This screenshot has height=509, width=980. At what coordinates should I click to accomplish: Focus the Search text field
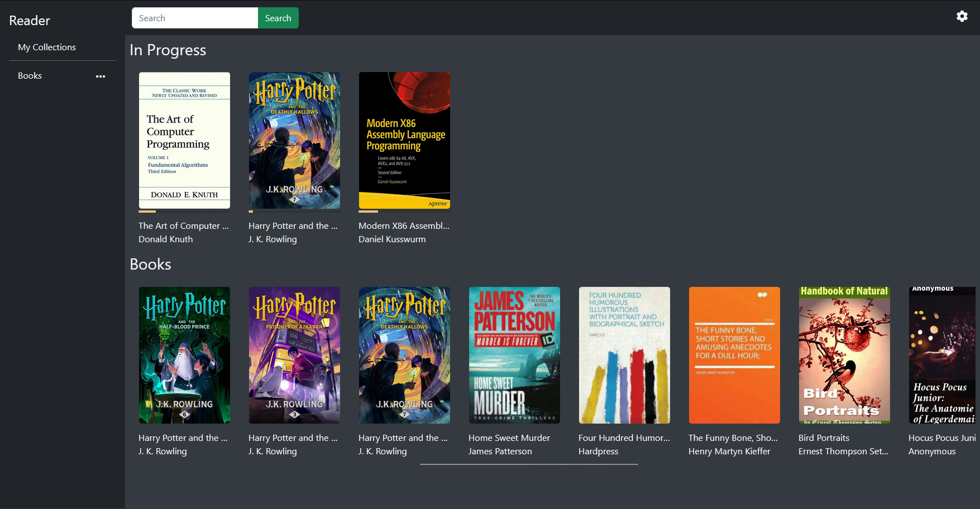[x=195, y=18]
